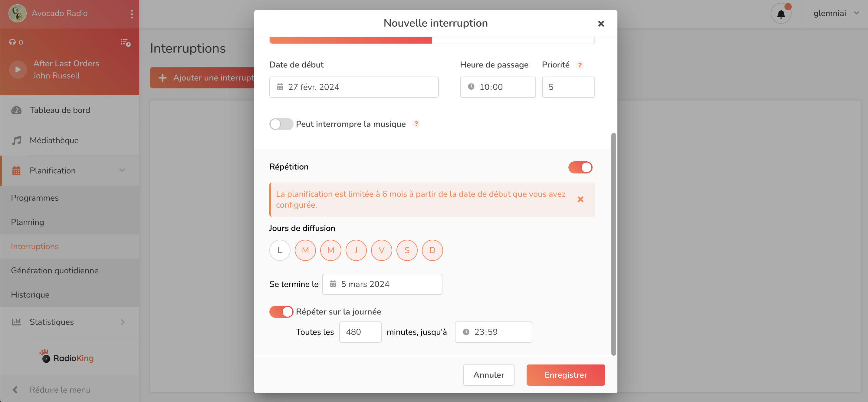
Task: Open the Avocado Radio three-dot menu
Action: pos(132,14)
